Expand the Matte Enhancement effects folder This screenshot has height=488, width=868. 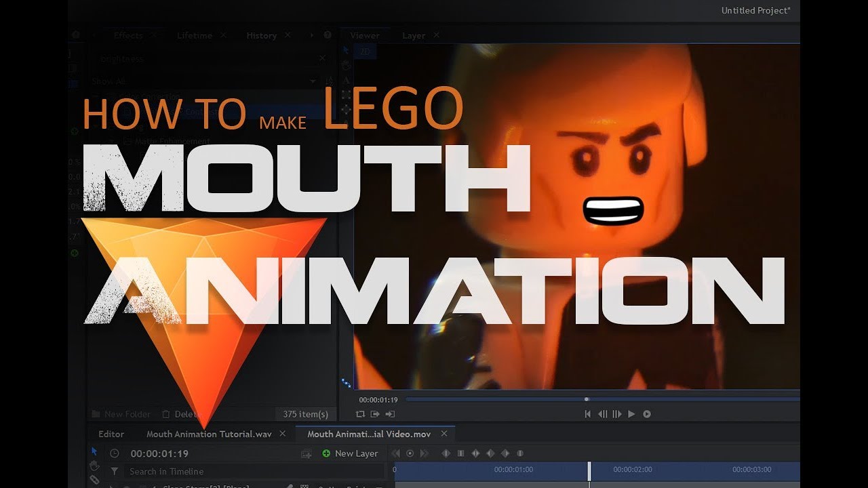(x=113, y=141)
